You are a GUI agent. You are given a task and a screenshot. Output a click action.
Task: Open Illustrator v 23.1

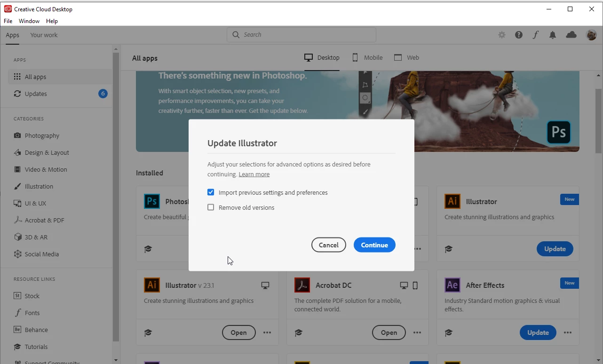(x=238, y=332)
